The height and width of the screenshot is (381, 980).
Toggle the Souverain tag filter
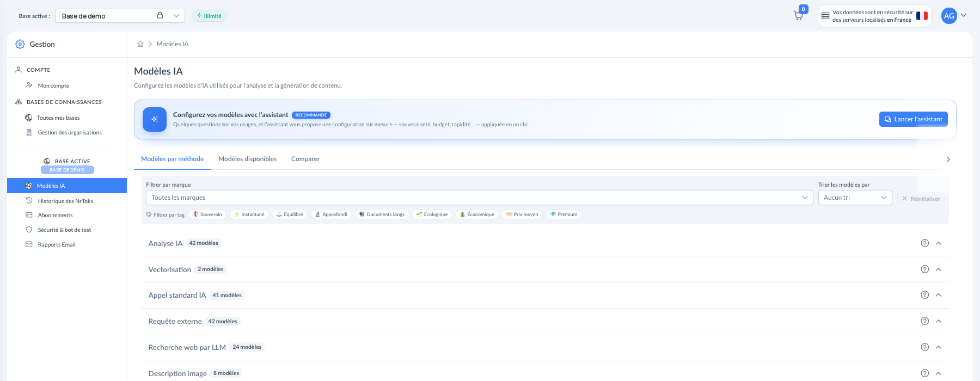pyautogui.click(x=207, y=214)
